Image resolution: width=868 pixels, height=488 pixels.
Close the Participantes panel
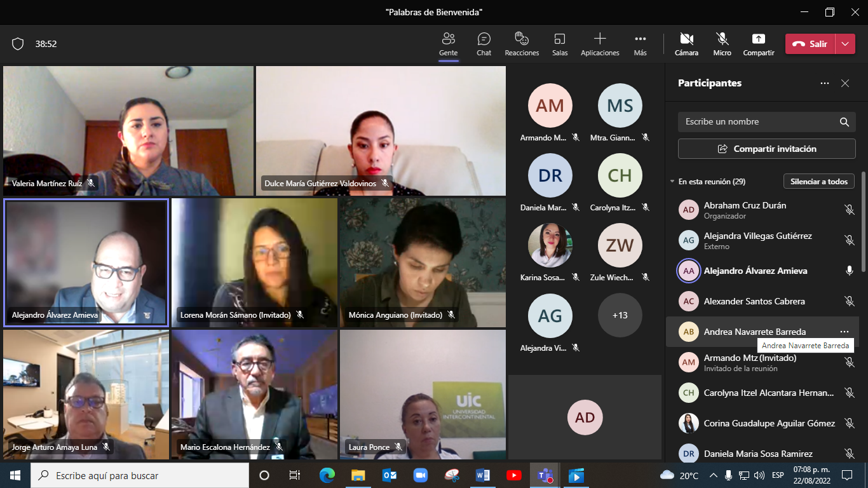845,83
